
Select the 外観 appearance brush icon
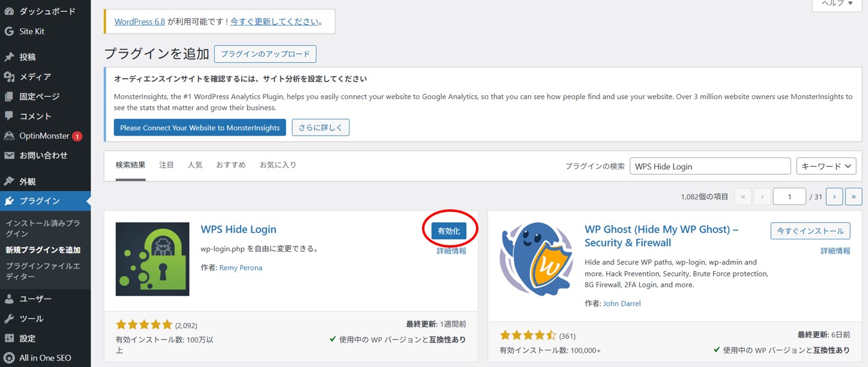10,180
